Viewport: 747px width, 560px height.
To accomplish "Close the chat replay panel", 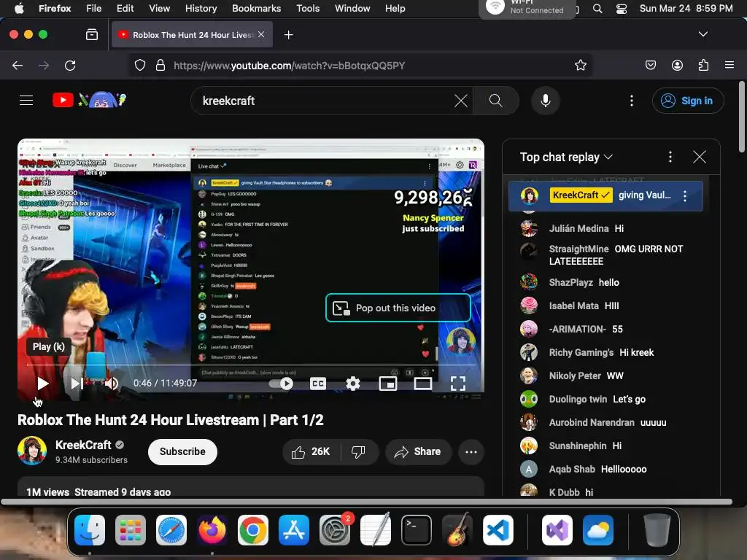I will click(700, 157).
